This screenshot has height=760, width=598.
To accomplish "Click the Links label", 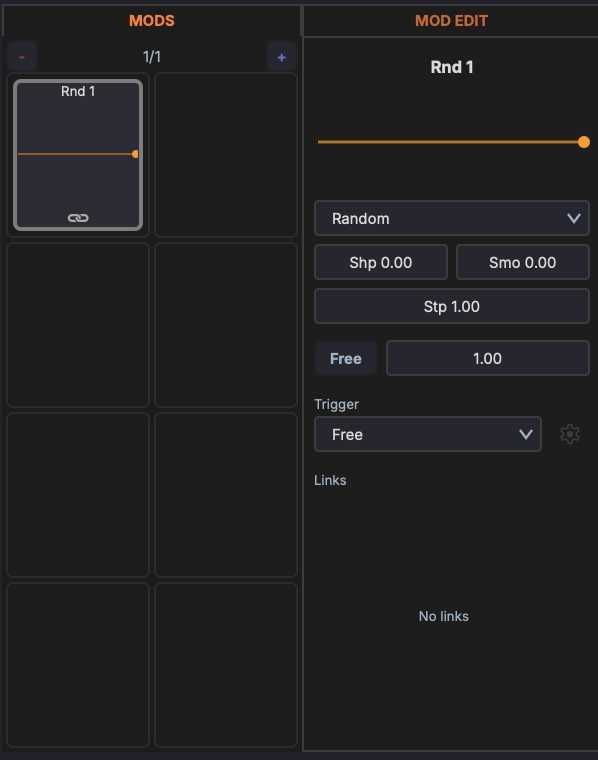I will click(x=330, y=480).
